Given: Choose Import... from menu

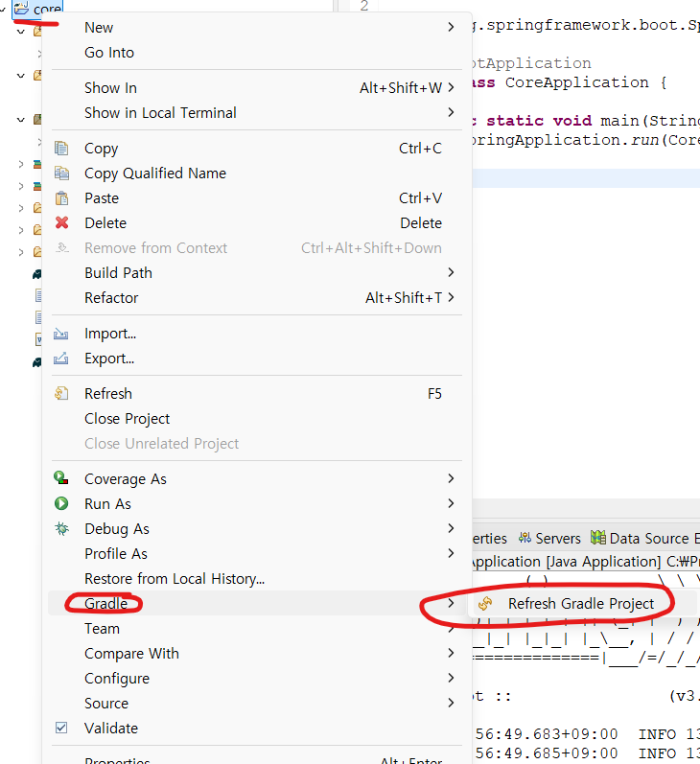Looking at the screenshot, I should pyautogui.click(x=256, y=334).
